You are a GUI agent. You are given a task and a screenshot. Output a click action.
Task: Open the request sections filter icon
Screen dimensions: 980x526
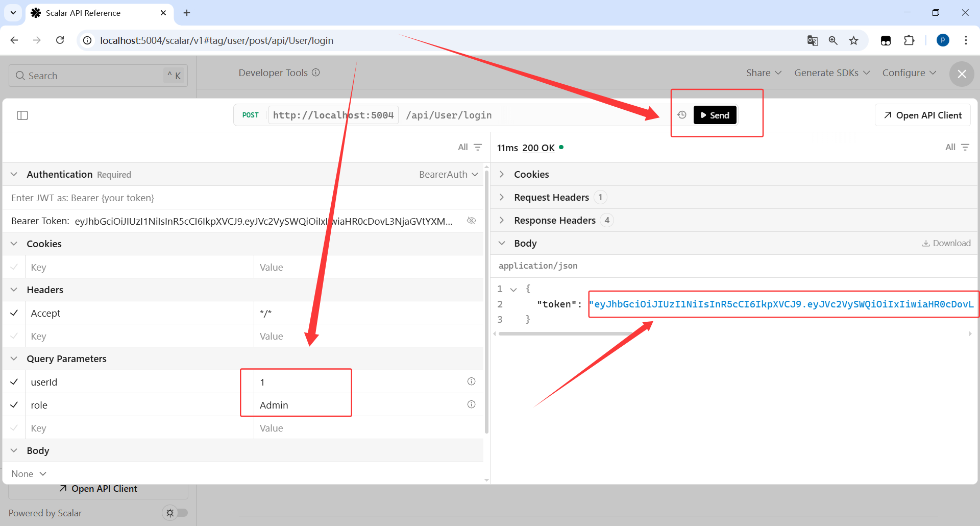tap(478, 147)
